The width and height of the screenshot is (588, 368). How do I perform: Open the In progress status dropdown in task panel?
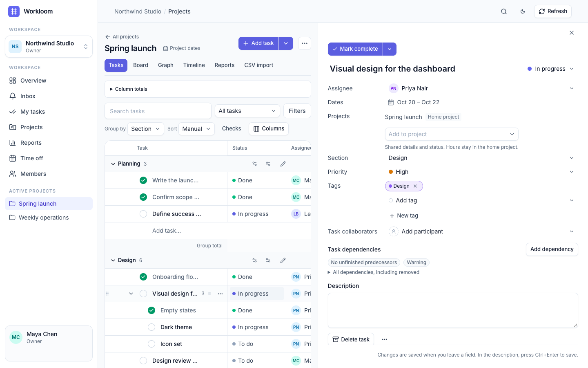(x=551, y=69)
